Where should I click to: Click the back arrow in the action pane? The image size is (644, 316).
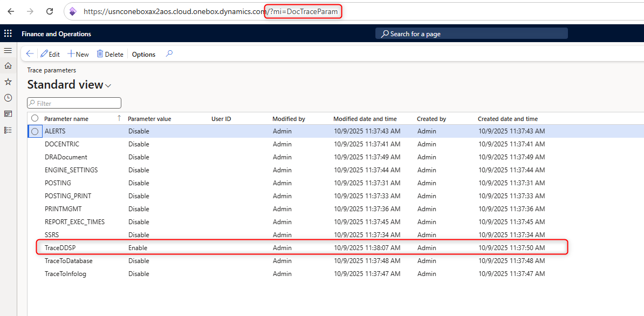30,54
